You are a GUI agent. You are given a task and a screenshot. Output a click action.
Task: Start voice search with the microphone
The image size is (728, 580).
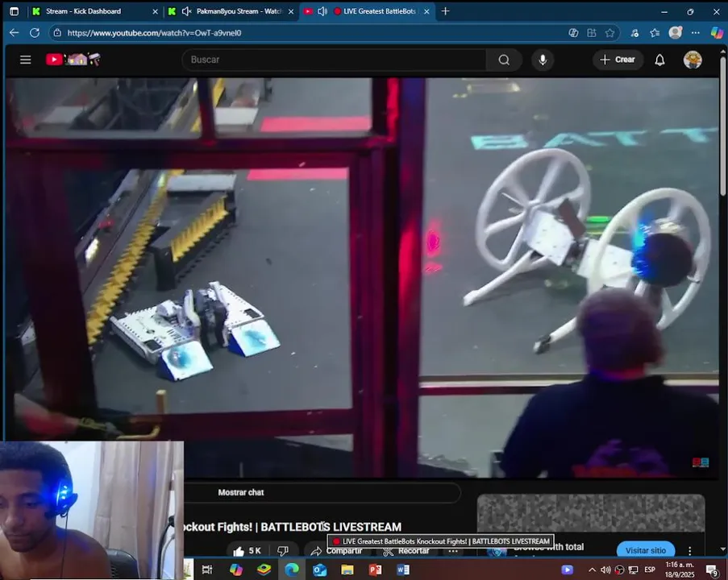pos(543,60)
